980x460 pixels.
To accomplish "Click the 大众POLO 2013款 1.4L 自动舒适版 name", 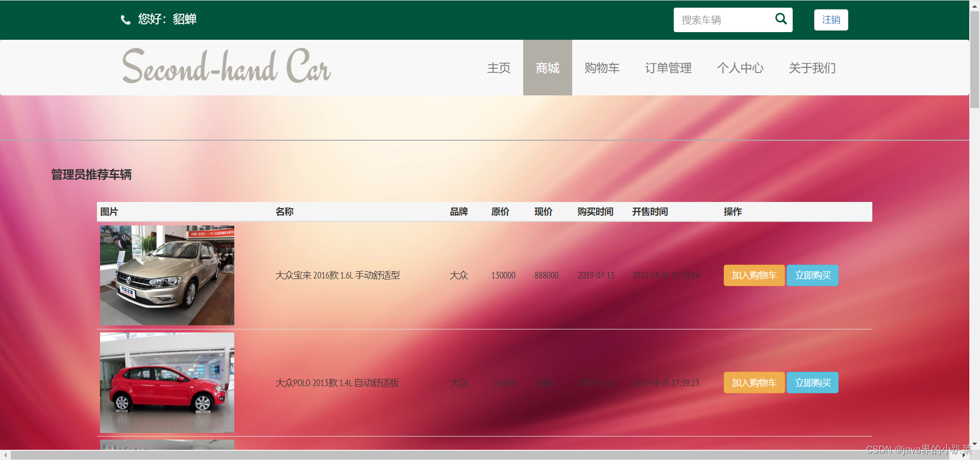I will coord(337,383).
